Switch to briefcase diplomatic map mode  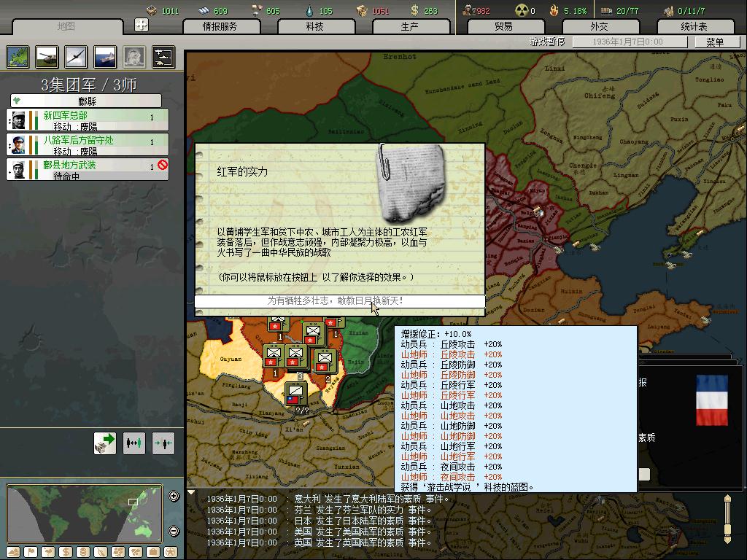[x=153, y=552]
